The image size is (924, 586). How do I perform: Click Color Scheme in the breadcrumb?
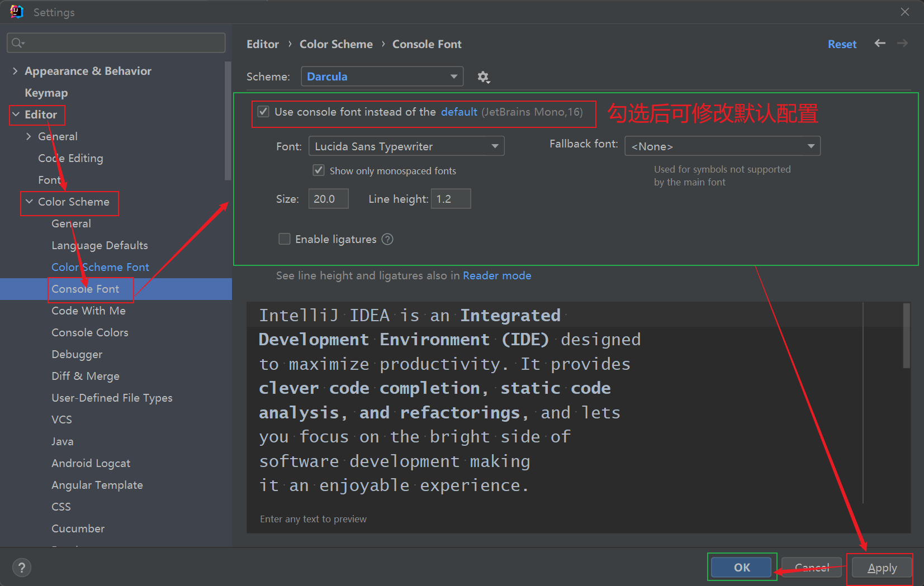(336, 44)
